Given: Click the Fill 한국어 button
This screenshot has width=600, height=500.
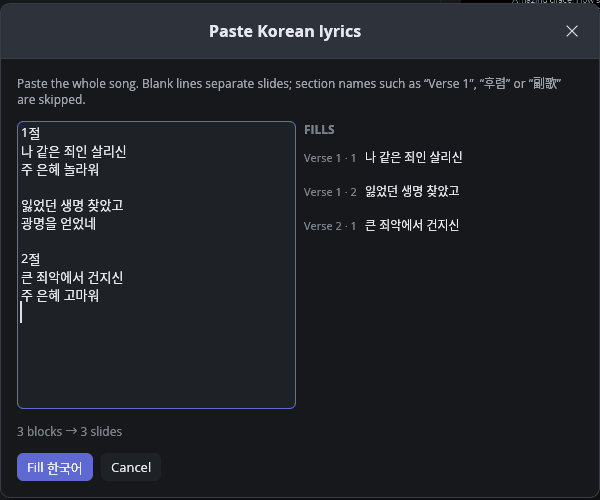Looking at the screenshot, I should coord(55,467).
